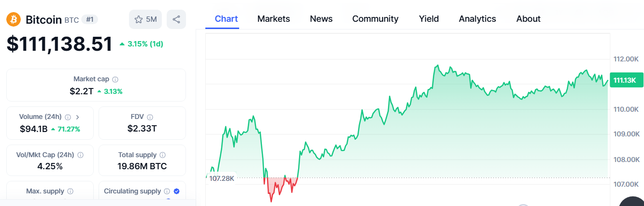Click the verified badge beside Circulating supply
644x206 pixels.
(x=177, y=191)
